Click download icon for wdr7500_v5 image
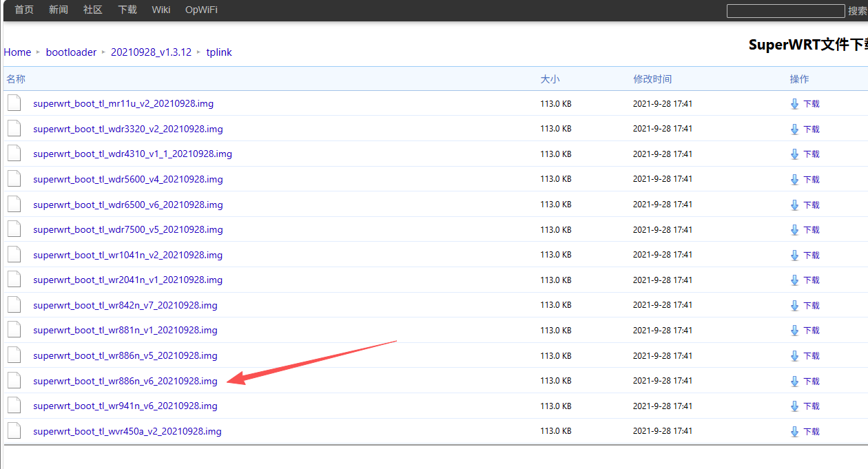This screenshot has height=469, width=868. click(794, 230)
